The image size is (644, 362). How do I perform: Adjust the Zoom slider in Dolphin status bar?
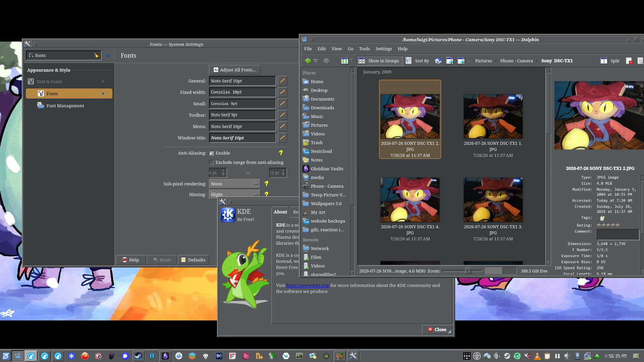[462, 271]
